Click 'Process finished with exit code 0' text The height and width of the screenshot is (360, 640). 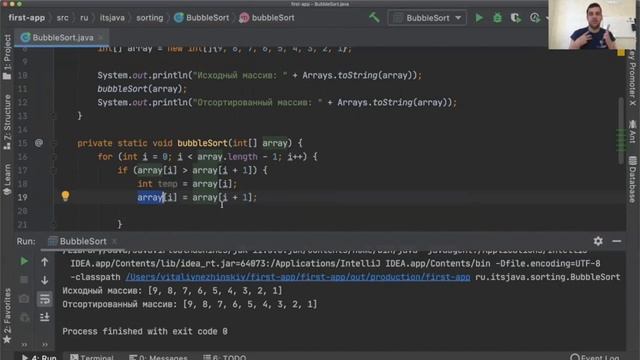point(145,331)
